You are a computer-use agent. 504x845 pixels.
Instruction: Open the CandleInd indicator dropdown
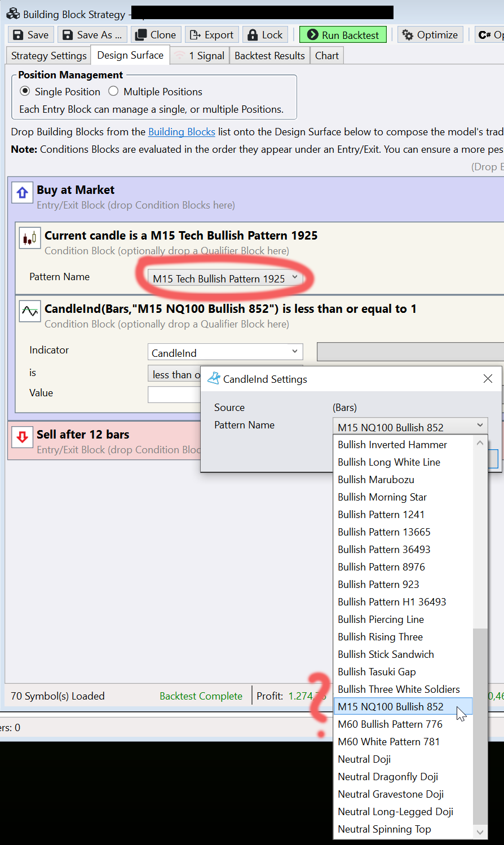(x=225, y=353)
